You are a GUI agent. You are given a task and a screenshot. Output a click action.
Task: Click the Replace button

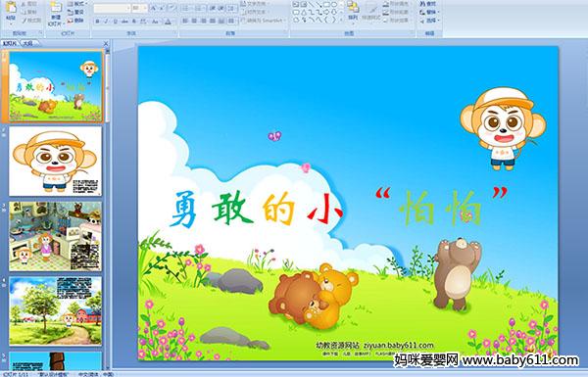(429, 12)
